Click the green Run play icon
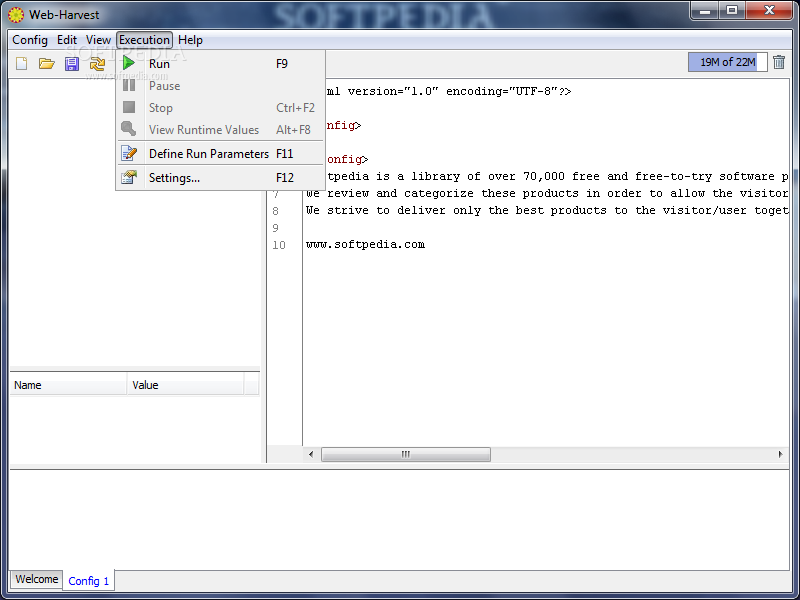Screen dimensions: 800x600 tap(129, 63)
